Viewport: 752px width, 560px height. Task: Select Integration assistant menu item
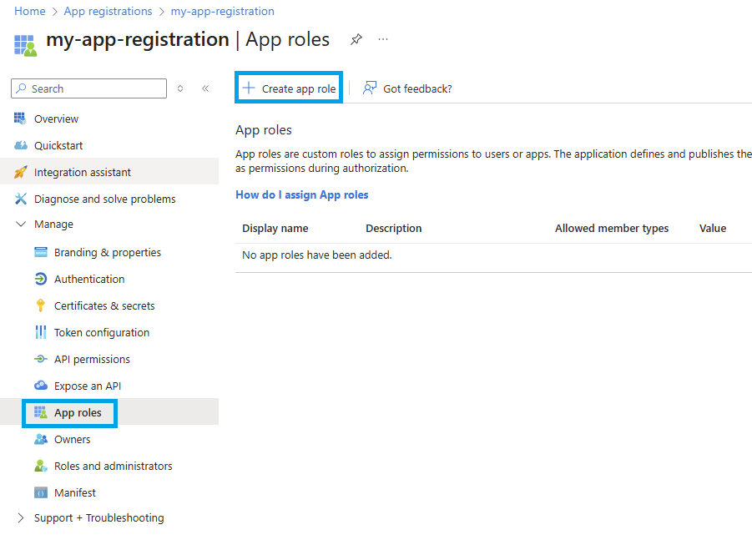(109, 172)
